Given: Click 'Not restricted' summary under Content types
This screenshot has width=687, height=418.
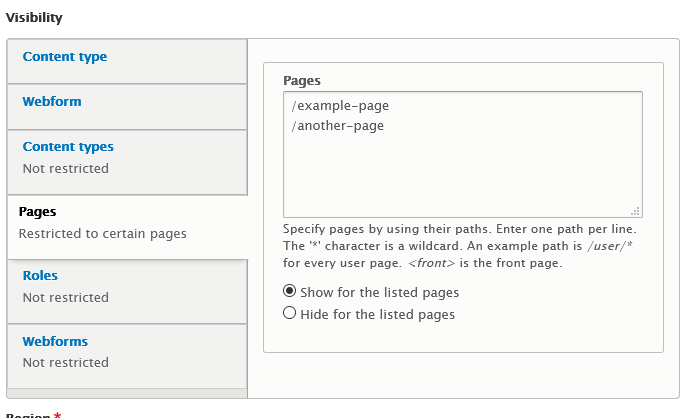Looking at the screenshot, I should [x=66, y=168].
